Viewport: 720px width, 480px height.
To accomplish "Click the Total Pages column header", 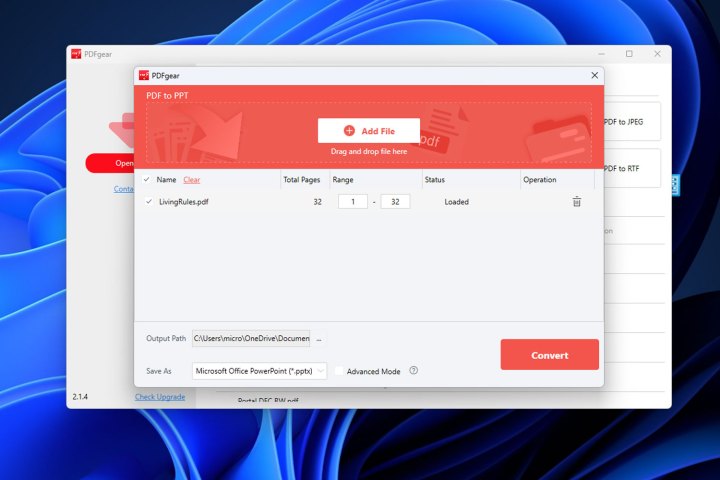I will click(x=302, y=180).
